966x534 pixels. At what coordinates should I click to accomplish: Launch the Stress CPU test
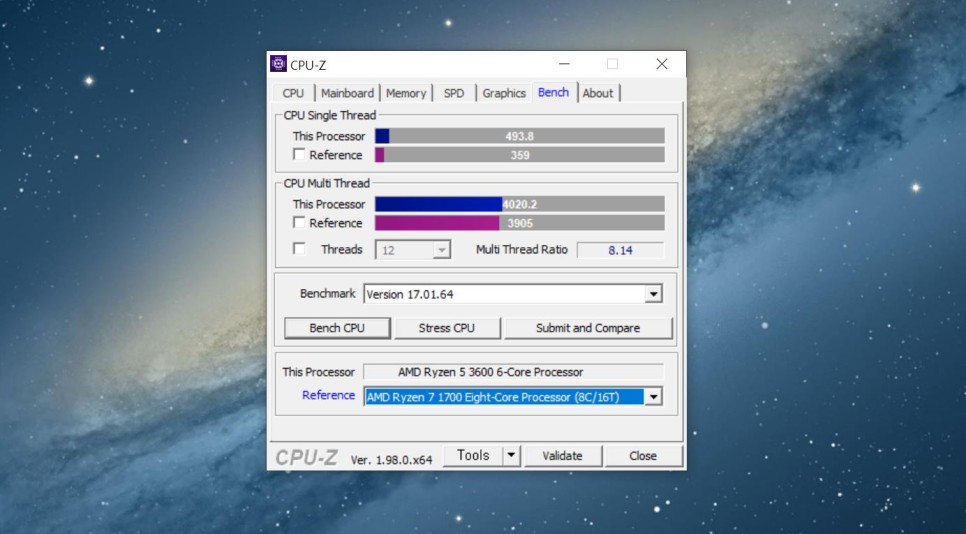447,328
